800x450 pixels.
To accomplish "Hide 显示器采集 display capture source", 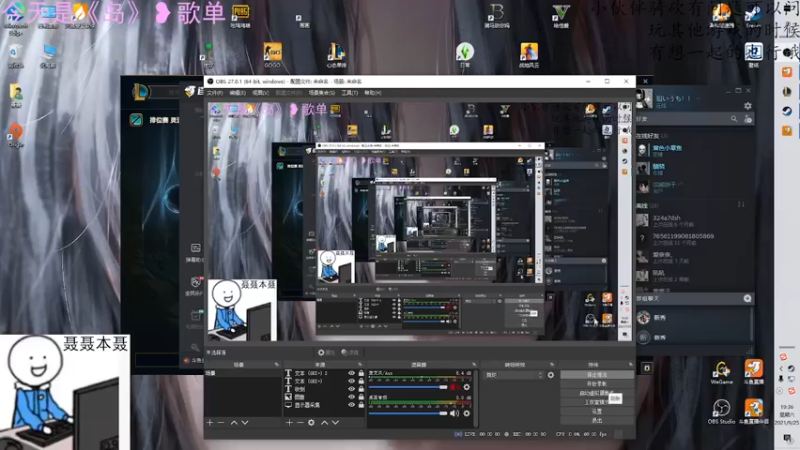I will [x=351, y=405].
